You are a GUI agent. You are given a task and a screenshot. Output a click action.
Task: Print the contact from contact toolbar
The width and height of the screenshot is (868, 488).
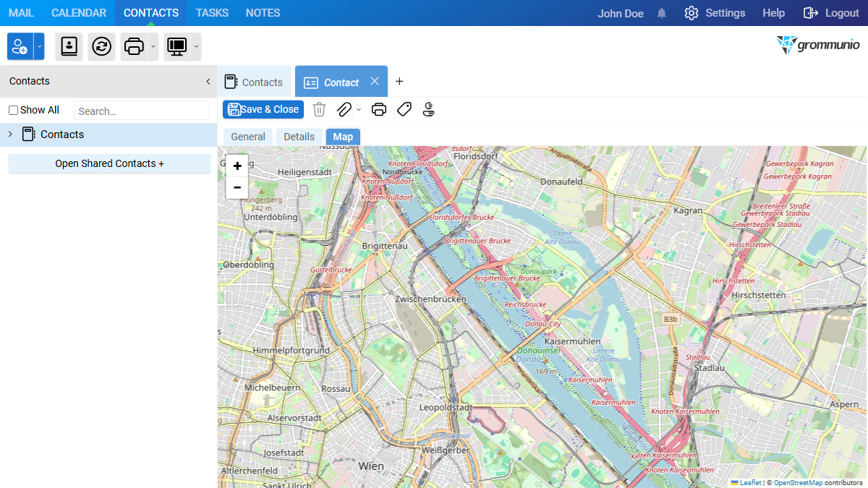point(379,109)
